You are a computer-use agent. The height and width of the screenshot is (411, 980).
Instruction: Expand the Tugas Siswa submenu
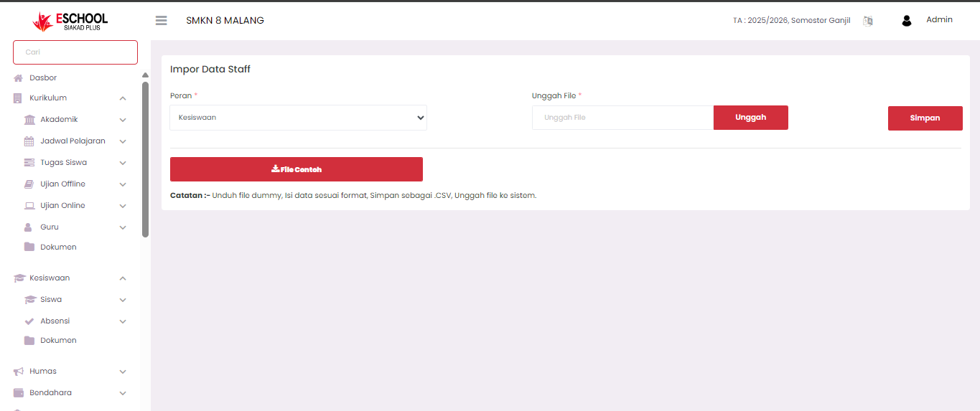(123, 163)
